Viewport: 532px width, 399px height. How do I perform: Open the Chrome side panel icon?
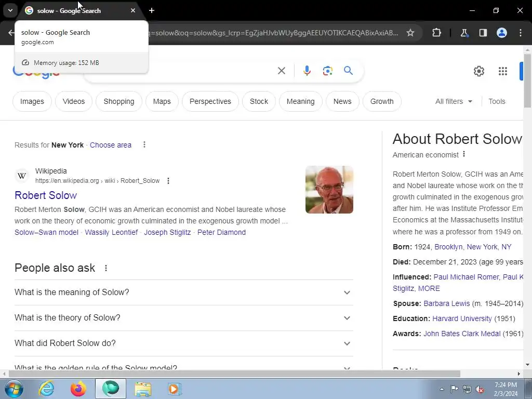[483, 33]
